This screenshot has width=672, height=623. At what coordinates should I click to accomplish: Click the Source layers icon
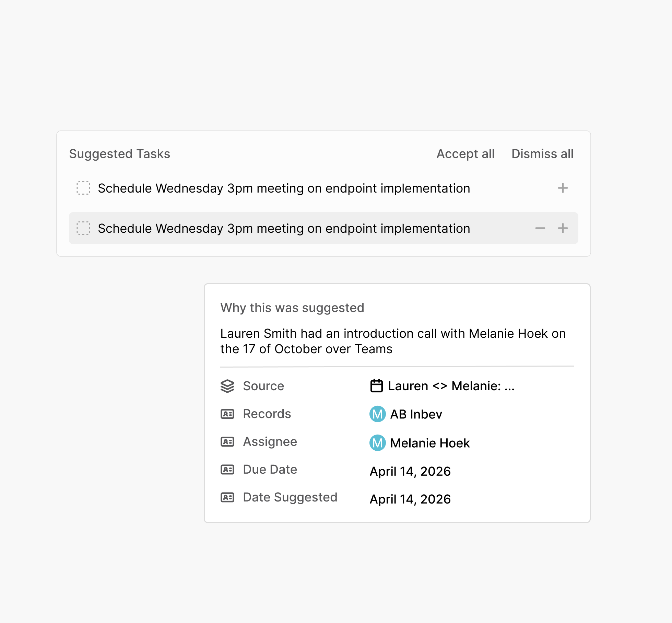click(227, 386)
